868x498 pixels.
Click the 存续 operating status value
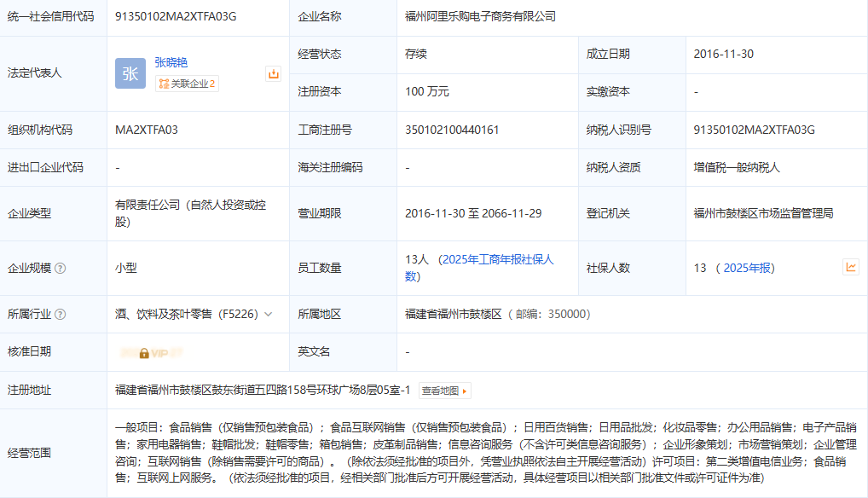(416, 55)
